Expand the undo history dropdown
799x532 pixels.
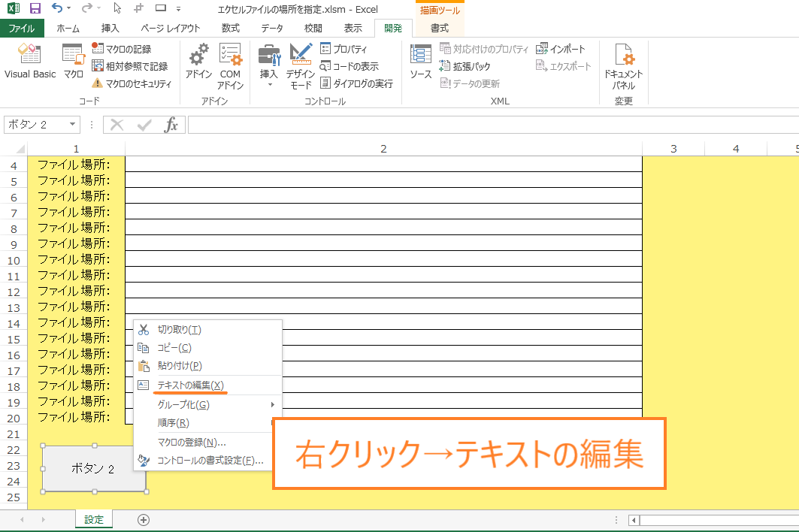coord(69,8)
